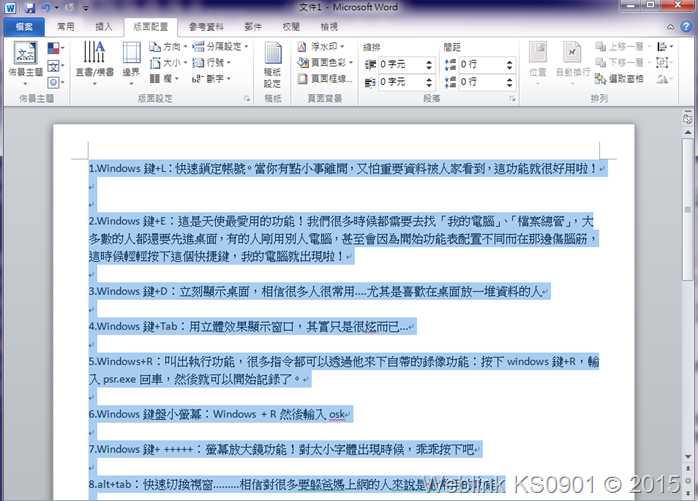Click the Redo icon
The image size is (698, 501).
pos(69,8)
